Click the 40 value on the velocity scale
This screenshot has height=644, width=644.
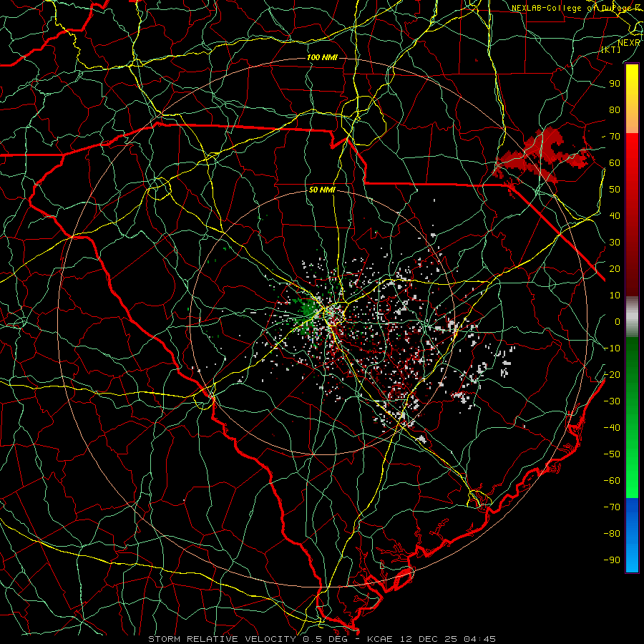click(x=615, y=215)
